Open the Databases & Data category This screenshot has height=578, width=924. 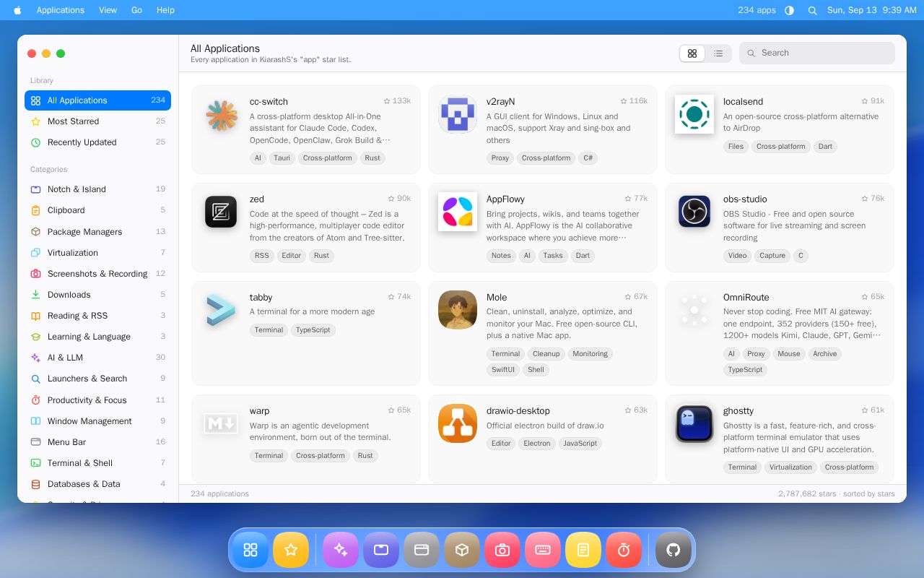click(x=97, y=484)
